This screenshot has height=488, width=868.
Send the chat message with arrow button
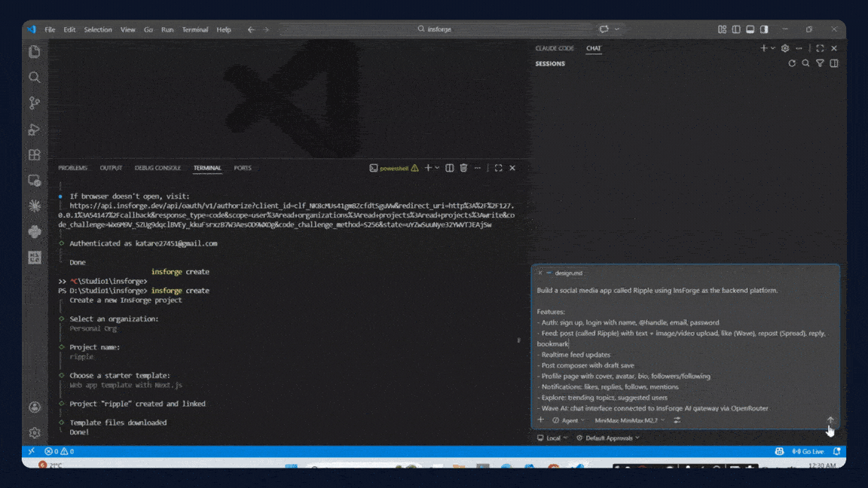point(830,420)
